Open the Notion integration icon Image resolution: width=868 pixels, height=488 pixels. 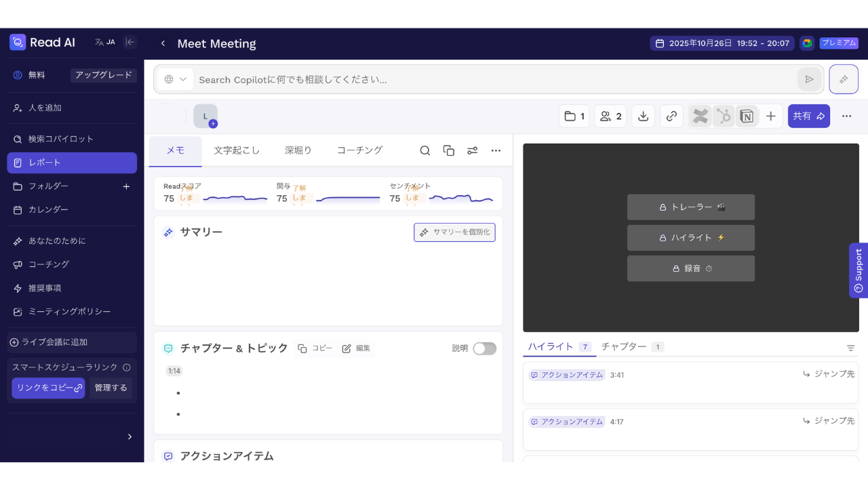pos(747,116)
